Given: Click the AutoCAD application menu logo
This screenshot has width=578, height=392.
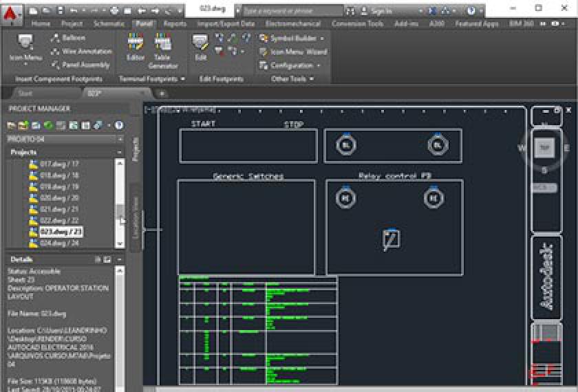Looking at the screenshot, I should (13, 11).
